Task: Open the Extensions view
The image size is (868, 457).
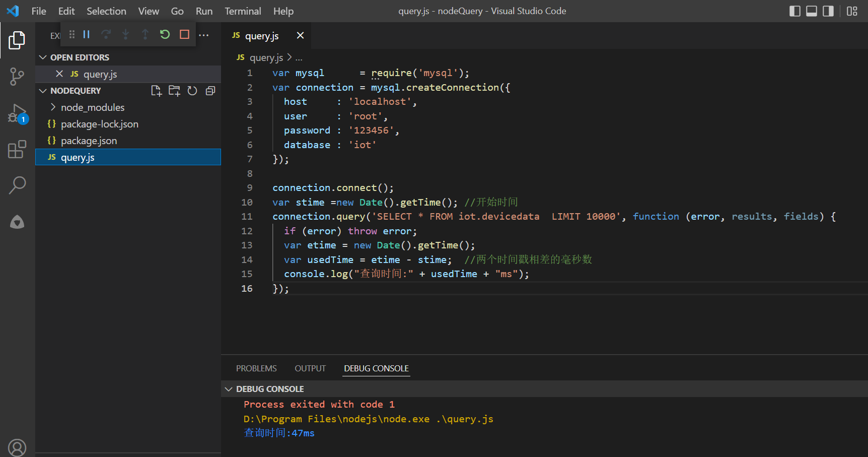Action: (17, 149)
